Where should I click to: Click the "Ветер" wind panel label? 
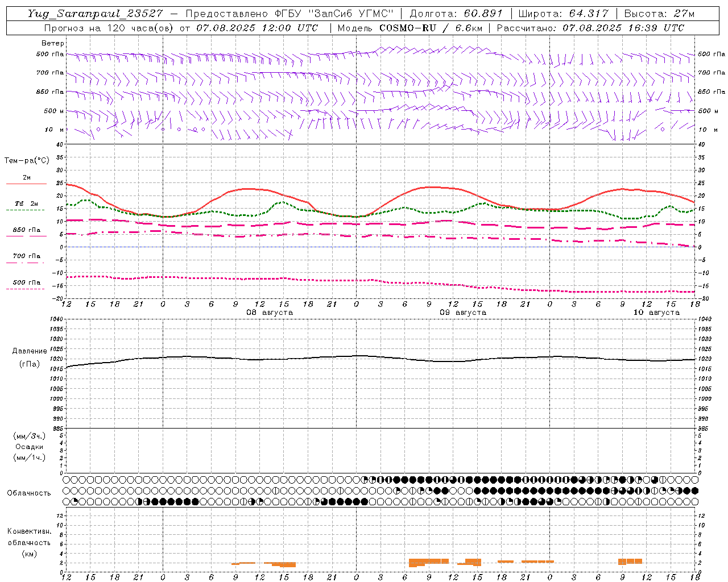(53, 43)
